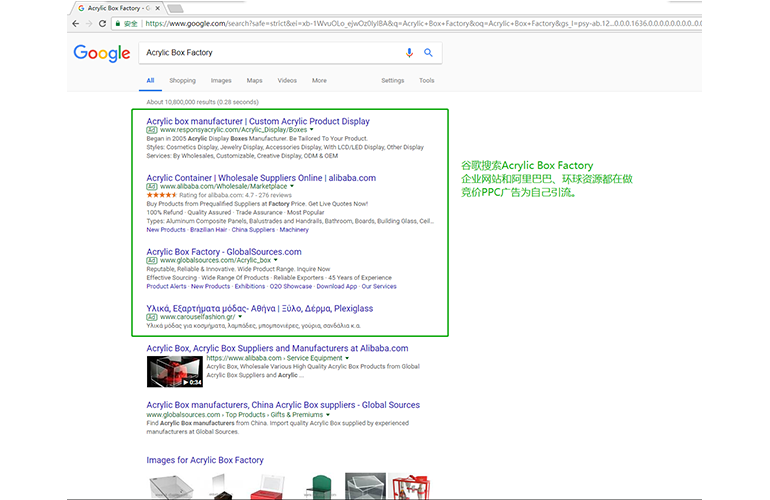Click the Ad badge on the globalsources.com ad
Screen dimensions: 770x500
(152, 260)
